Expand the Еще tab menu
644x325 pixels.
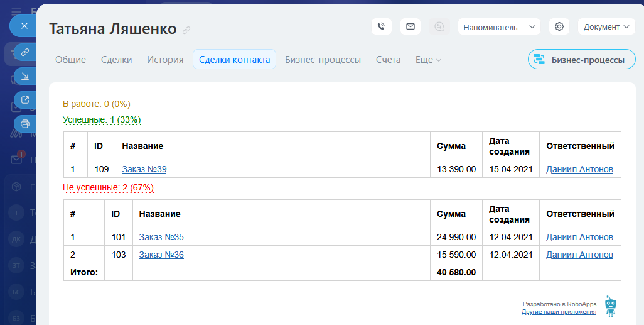tap(428, 60)
